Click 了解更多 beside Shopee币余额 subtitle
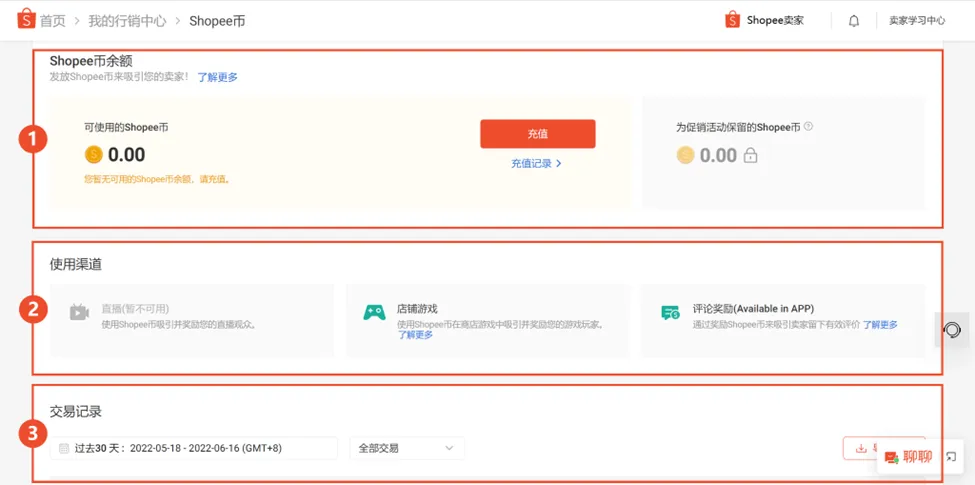The width and height of the screenshot is (975, 485). coord(218,78)
